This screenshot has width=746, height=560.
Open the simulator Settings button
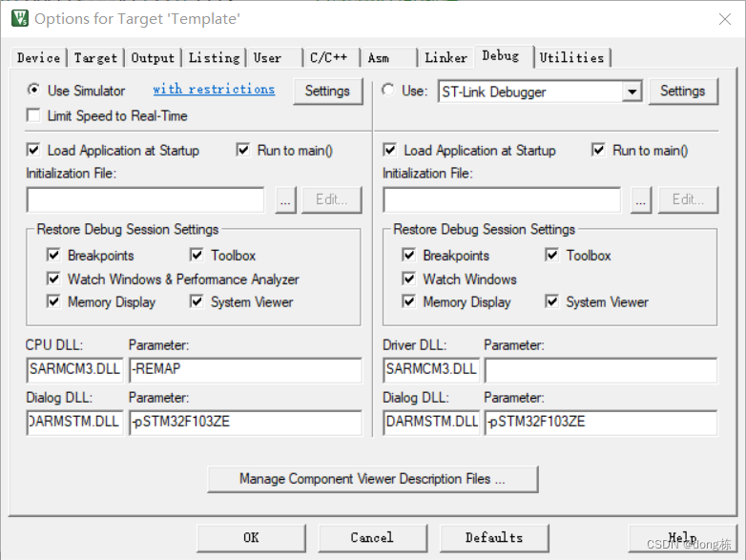click(327, 91)
